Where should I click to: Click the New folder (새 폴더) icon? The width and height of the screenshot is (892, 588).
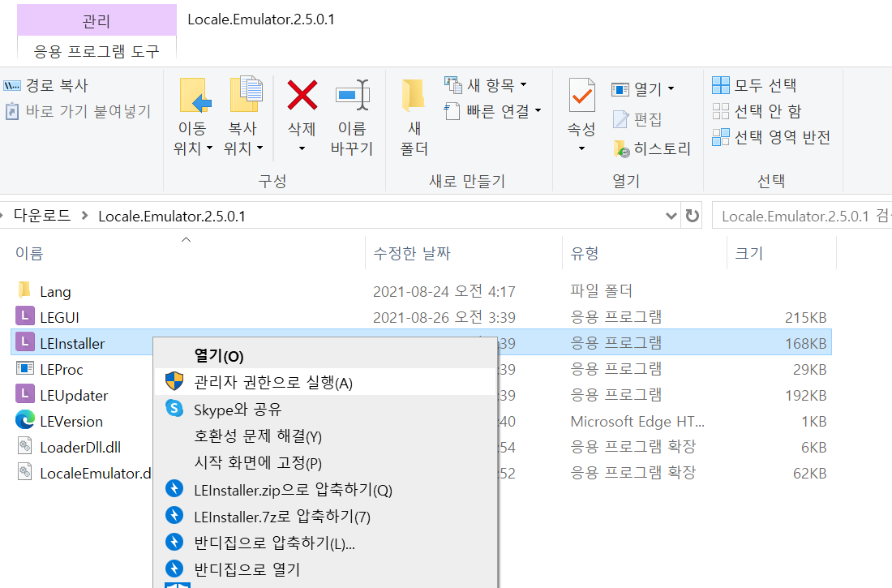click(x=414, y=95)
